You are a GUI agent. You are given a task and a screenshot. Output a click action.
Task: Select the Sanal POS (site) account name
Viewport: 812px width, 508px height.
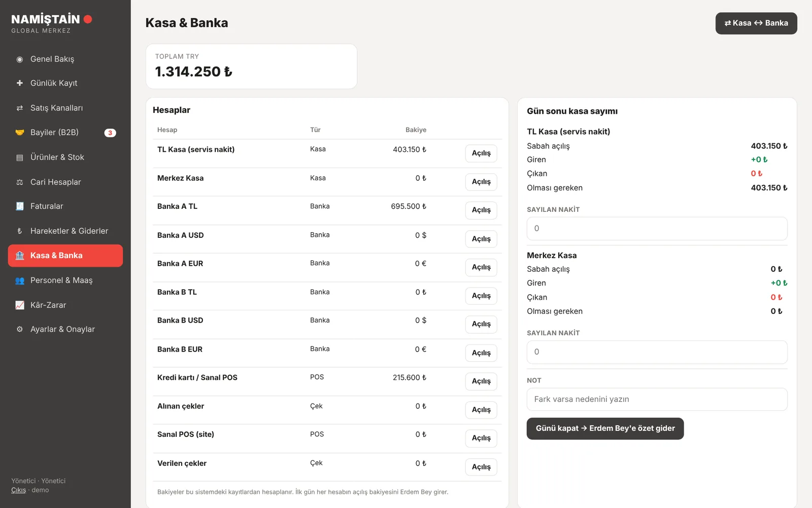pyautogui.click(x=186, y=434)
